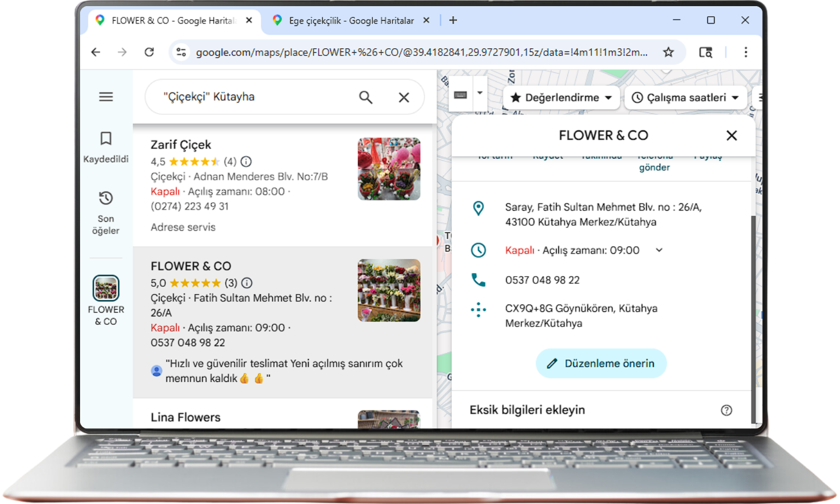The width and height of the screenshot is (840, 504).
Task: Select the FLOWER & CO browser tab
Action: point(172,21)
